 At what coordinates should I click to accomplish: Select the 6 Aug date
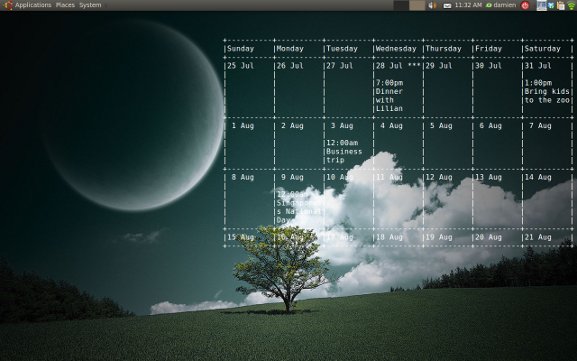[x=490, y=126]
